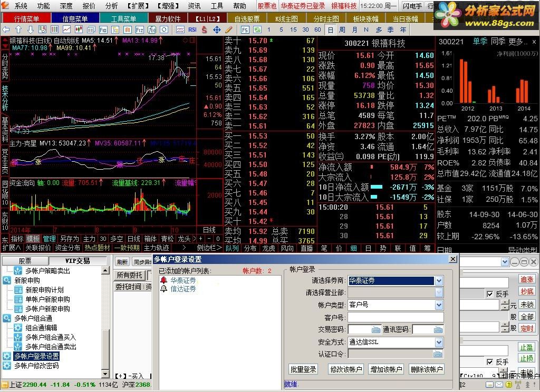Click the 批量登录 button

point(303,369)
